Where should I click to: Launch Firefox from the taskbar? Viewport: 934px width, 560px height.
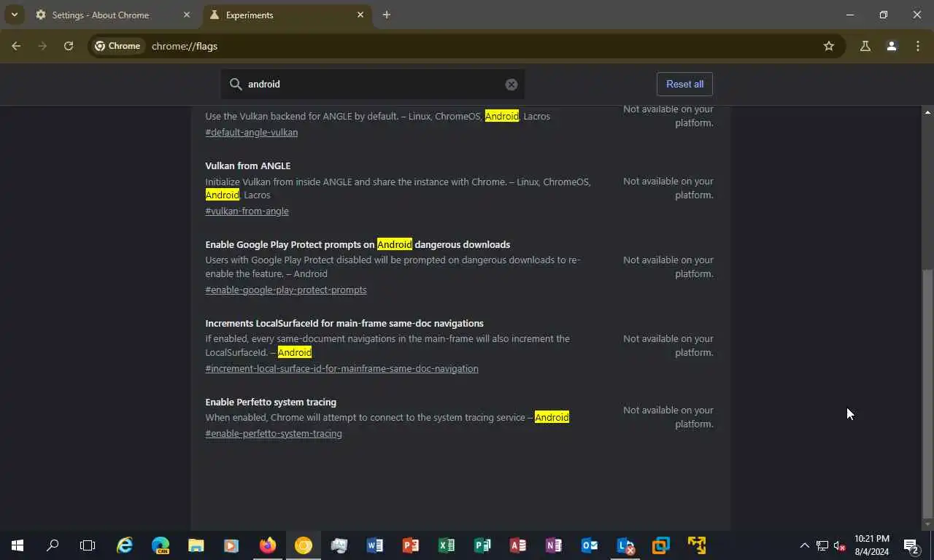click(x=268, y=545)
